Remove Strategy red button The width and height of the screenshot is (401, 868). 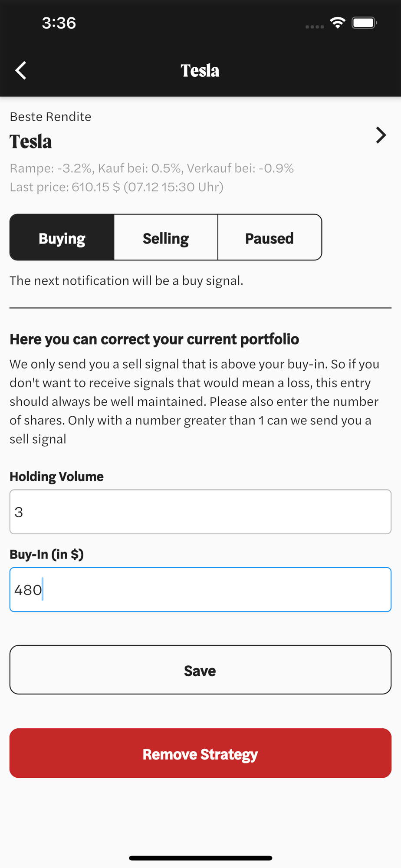point(200,753)
